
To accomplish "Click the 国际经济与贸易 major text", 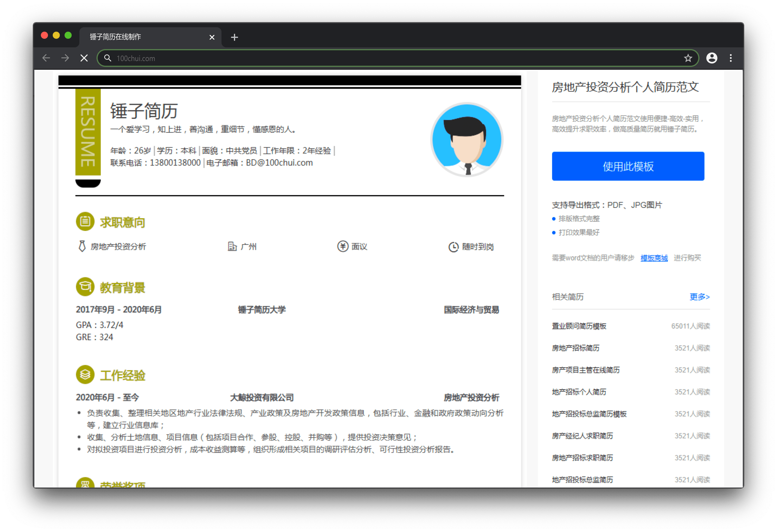I will point(471,310).
